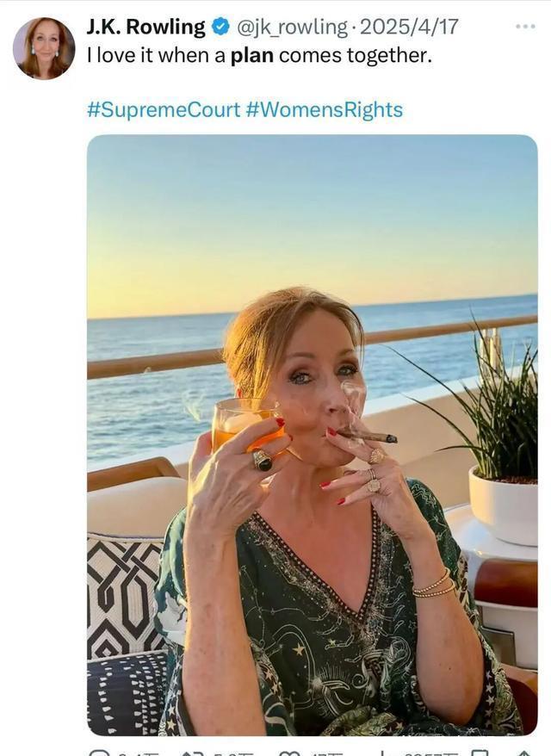
Task: Open the #SupremeCourt hashtag
Action: 164,109
